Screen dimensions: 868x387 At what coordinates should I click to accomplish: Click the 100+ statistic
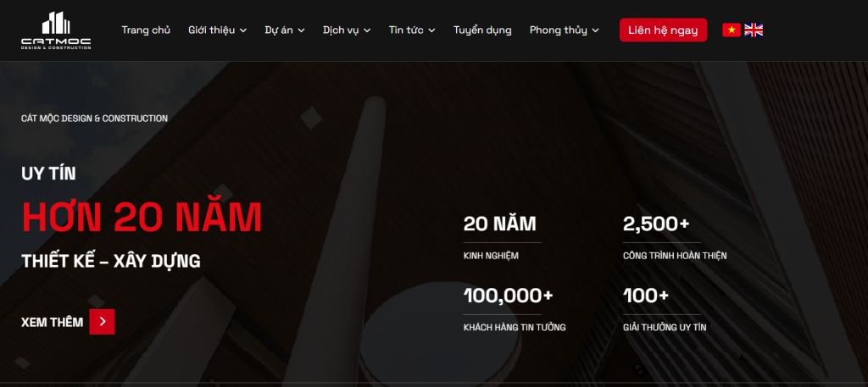point(646,296)
